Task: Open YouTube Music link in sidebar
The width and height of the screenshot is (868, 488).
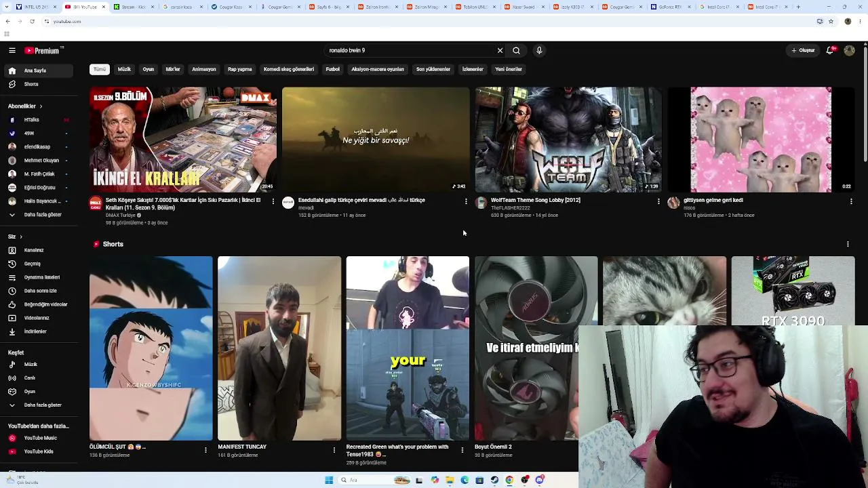Action: 39,438
